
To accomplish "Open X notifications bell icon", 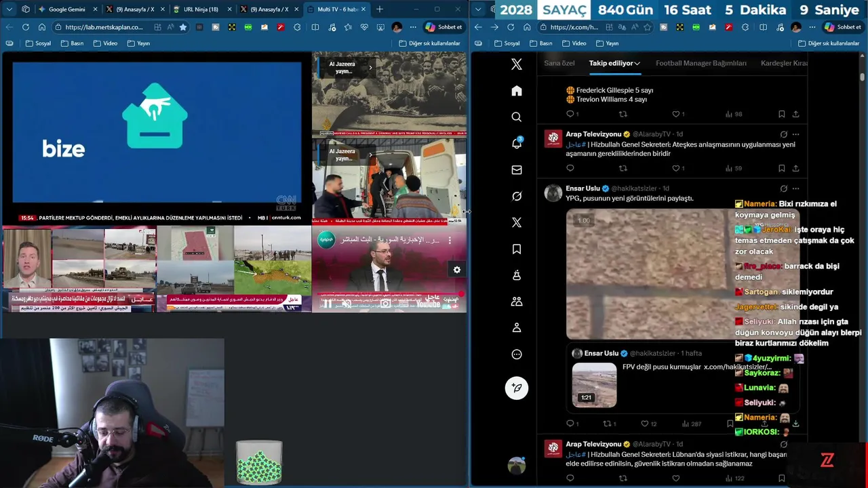I will (517, 143).
